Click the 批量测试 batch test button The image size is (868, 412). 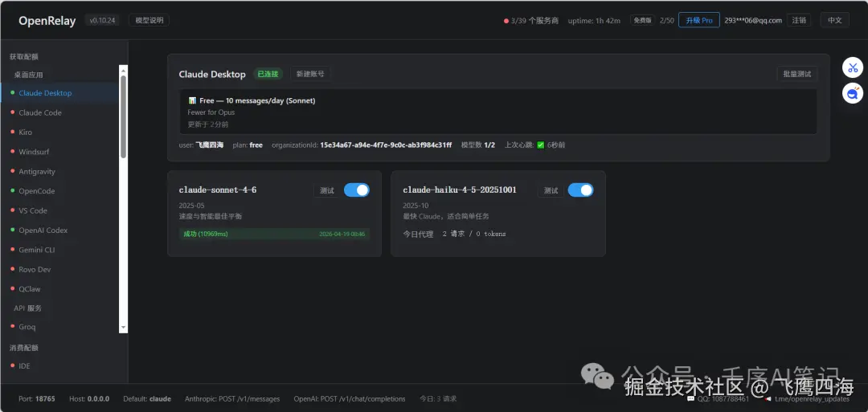click(x=797, y=74)
